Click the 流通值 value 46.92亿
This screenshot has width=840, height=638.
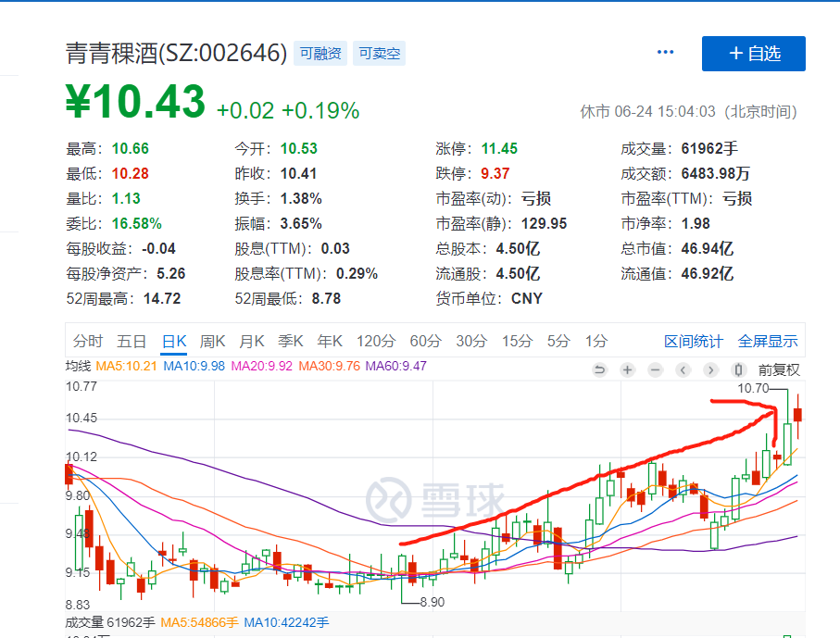[x=708, y=274]
